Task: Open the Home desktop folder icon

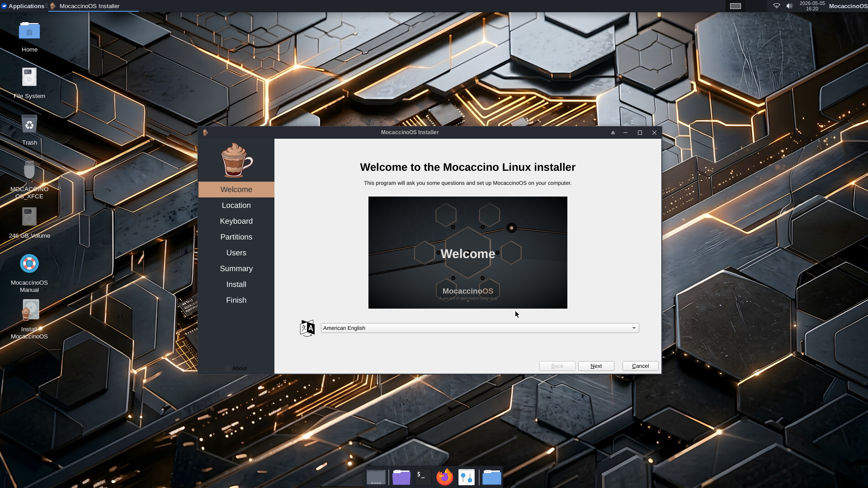Action: (29, 31)
